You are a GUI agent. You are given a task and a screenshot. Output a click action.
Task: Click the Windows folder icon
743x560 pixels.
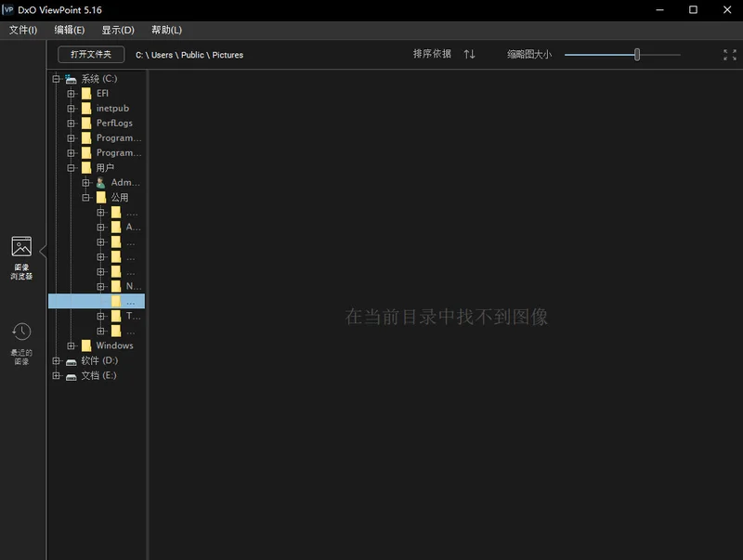86,345
